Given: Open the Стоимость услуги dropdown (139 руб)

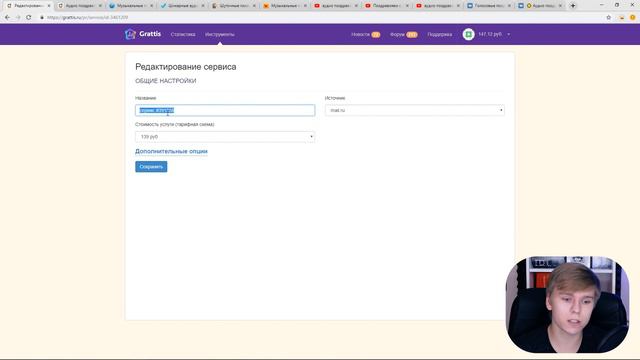Looking at the screenshot, I should coord(225,137).
